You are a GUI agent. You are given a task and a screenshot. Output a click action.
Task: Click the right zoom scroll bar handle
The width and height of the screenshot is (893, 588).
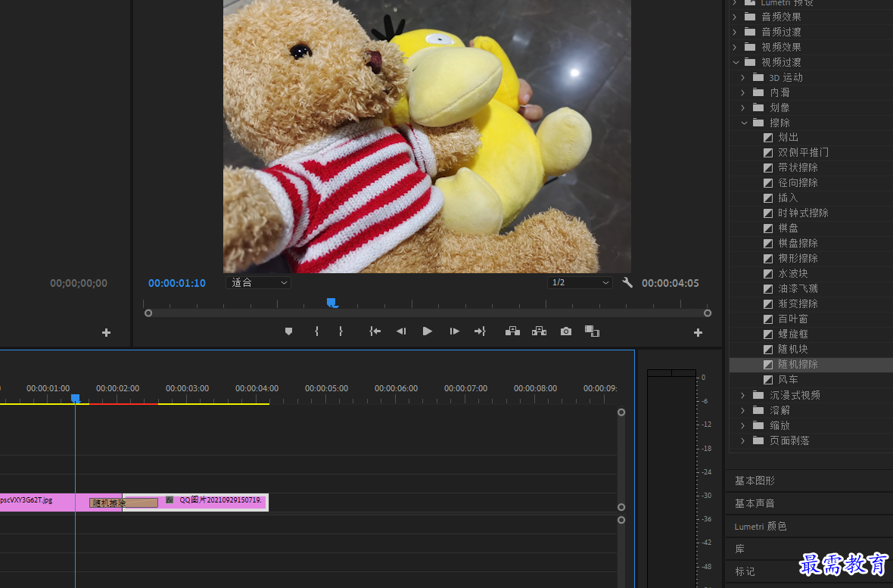click(708, 313)
